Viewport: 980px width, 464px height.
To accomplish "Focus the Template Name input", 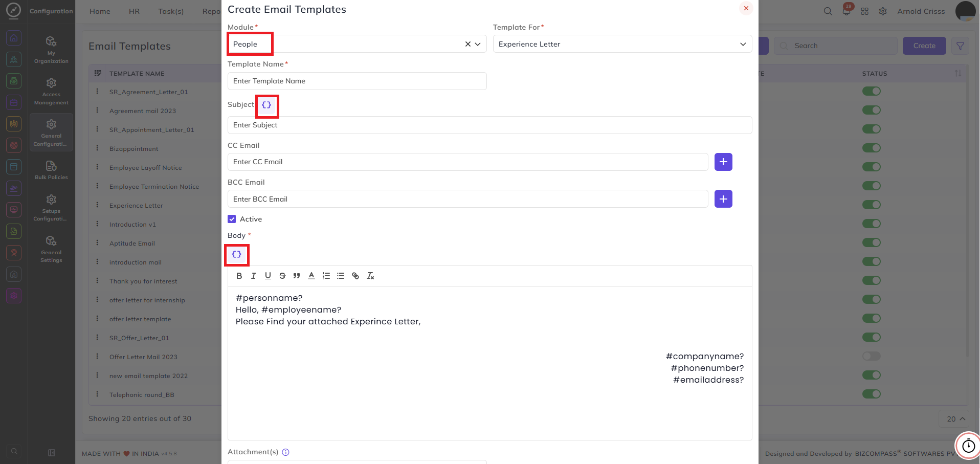I will point(357,81).
